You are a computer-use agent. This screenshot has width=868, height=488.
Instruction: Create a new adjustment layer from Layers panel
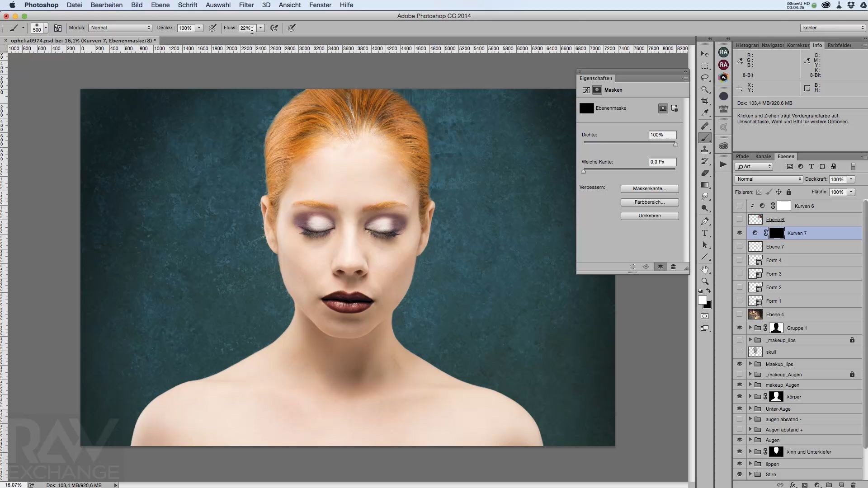[x=817, y=485]
